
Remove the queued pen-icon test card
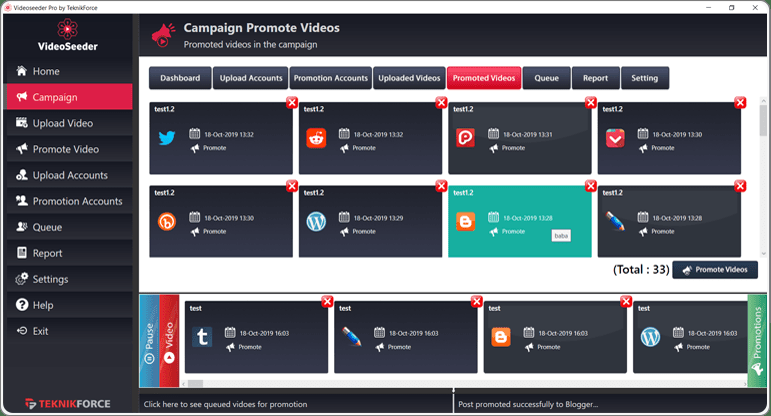tap(477, 301)
